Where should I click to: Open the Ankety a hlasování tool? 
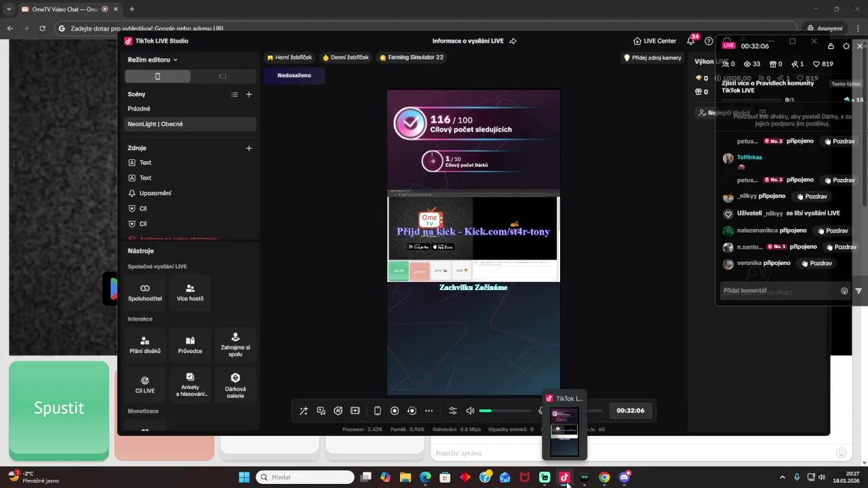(190, 384)
